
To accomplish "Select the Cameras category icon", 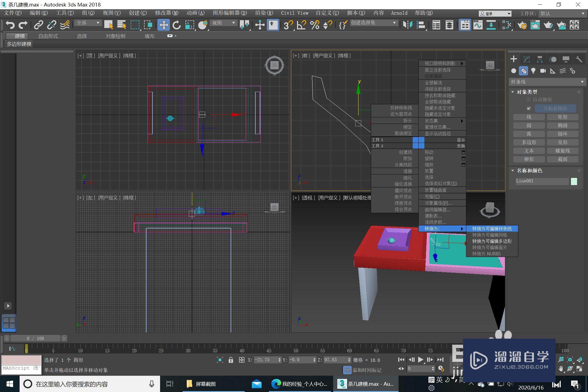I will pyautogui.click(x=543, y=71).
